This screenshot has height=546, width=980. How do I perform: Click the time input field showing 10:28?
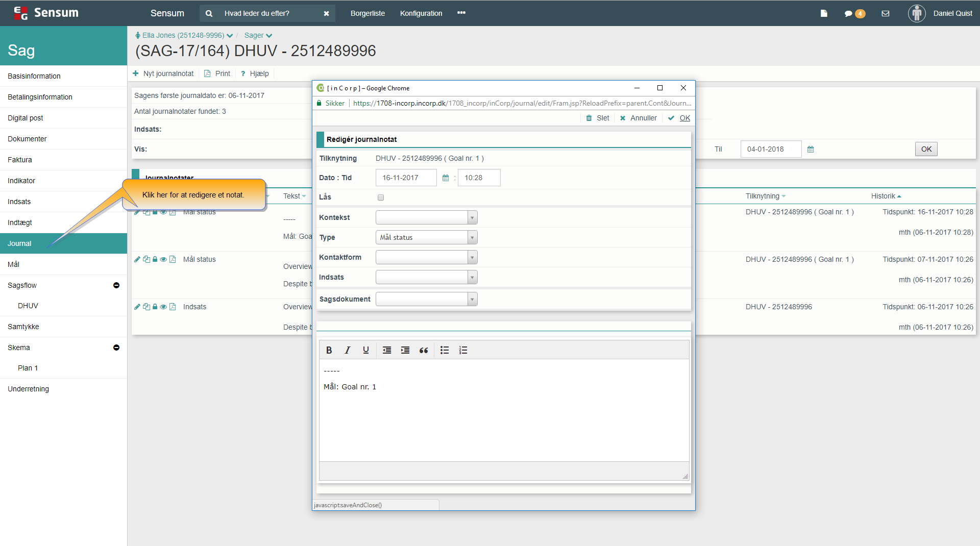pos(479,178)
